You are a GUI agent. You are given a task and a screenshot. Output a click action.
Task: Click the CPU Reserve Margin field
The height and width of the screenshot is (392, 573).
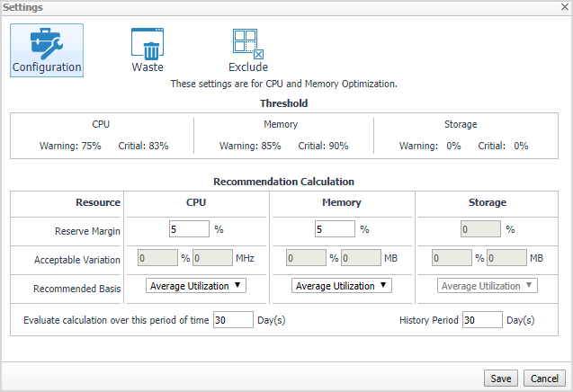click(188, 229)
